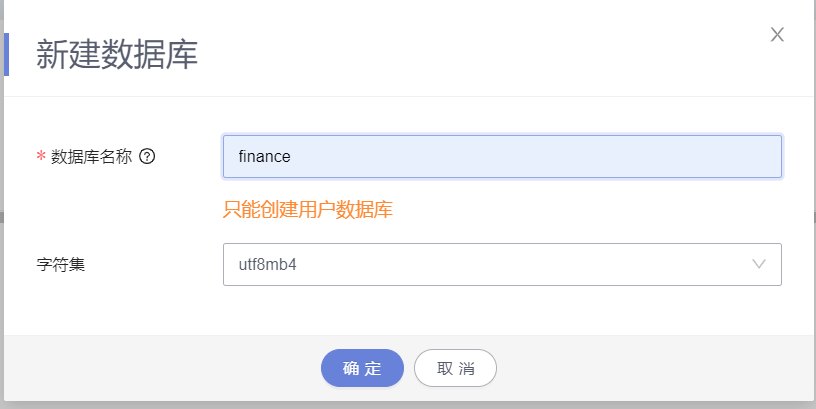The image size is (816, 409).
Task: Click the help icon beside 数据库名称
Action: 147,156
